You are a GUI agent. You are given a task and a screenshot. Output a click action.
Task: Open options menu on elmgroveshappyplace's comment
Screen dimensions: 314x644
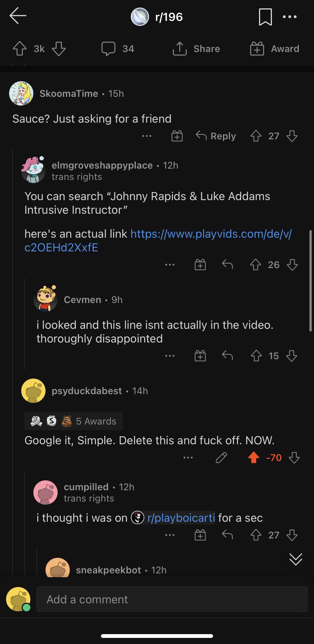[170, 265]
